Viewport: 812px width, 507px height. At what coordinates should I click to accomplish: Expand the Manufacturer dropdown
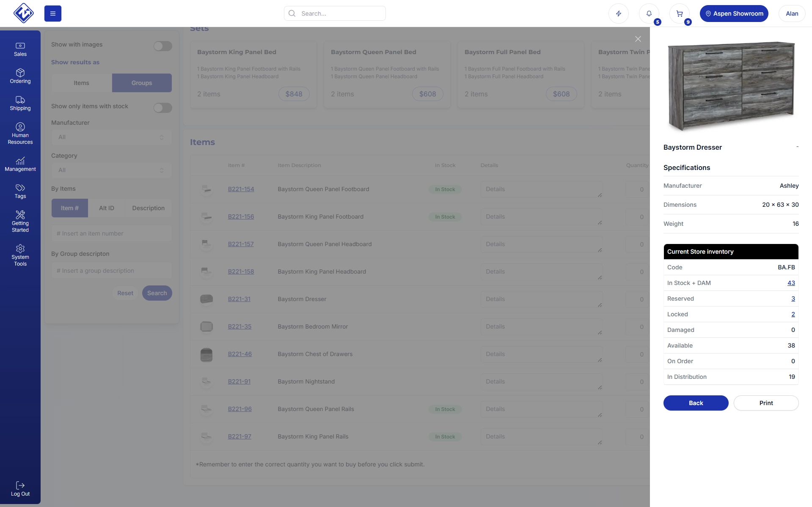point(111,137)
